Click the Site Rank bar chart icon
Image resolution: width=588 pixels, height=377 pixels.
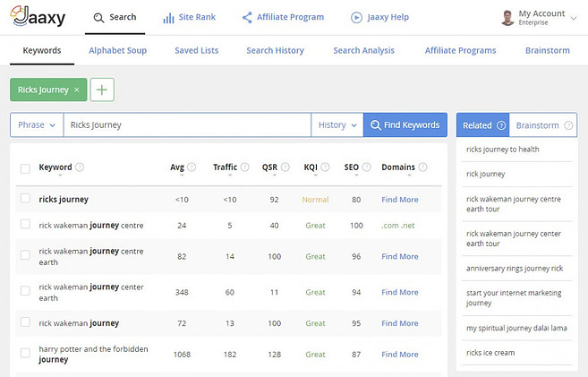click(x=168, y=18)
